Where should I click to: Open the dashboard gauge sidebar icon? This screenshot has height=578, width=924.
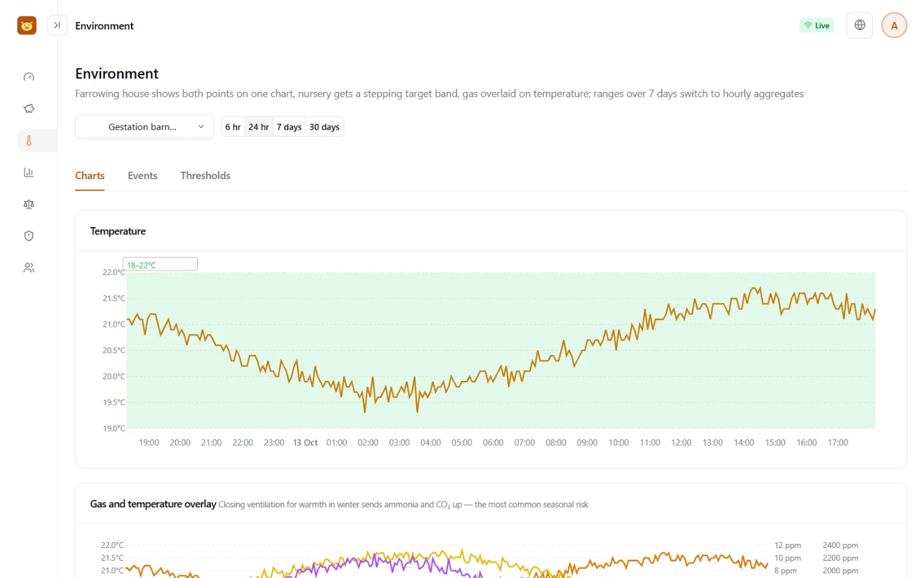point(29,77)
